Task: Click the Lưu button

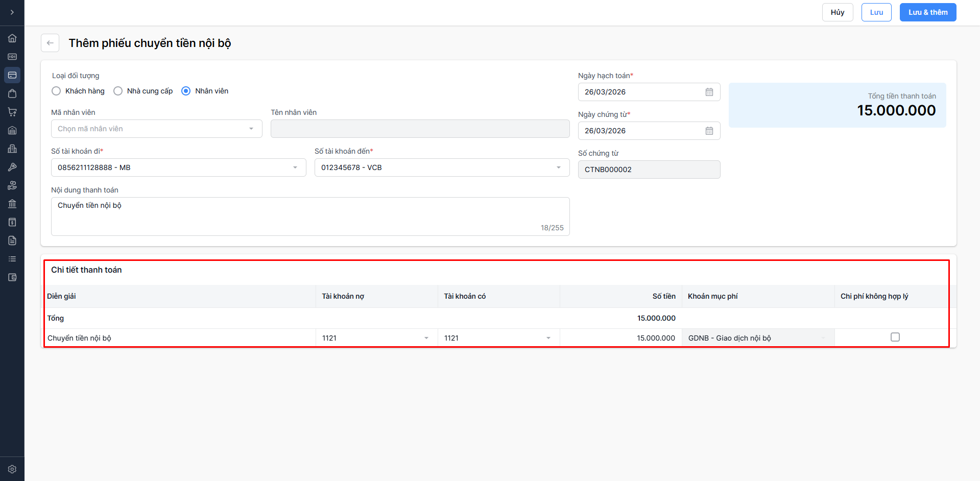Action: coord(876,12)
